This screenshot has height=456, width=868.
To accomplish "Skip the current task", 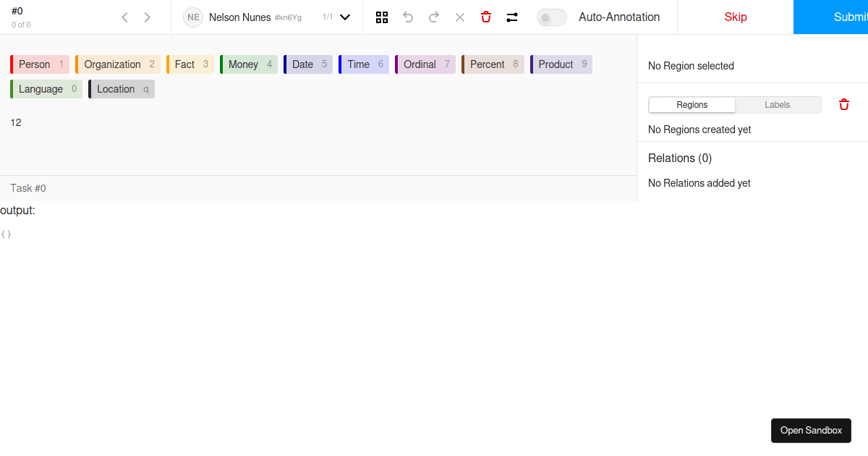I will pyautogui.click(x=736, y=17).
